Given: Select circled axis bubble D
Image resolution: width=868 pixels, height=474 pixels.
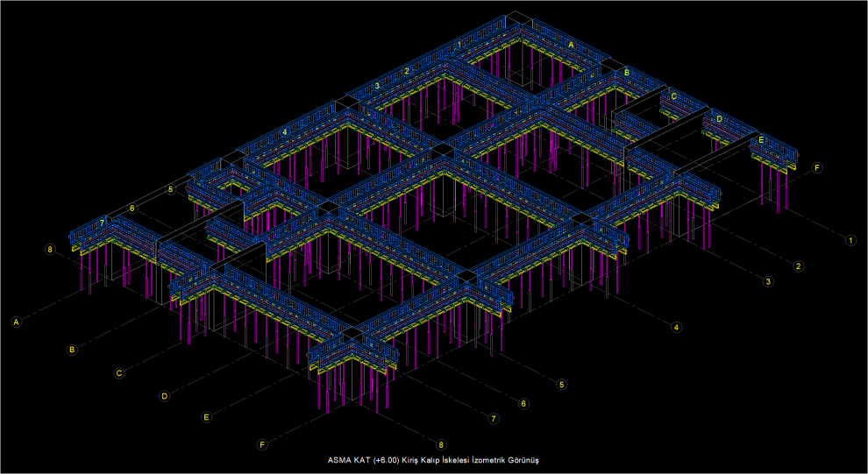Looking at the screenshot, I should 164,396.
